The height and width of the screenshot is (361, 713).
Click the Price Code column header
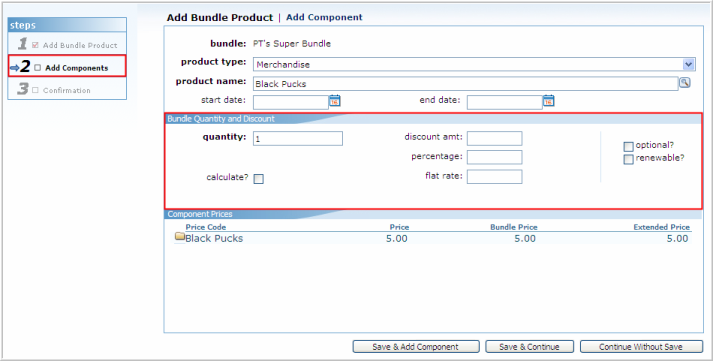click(206, 227)
